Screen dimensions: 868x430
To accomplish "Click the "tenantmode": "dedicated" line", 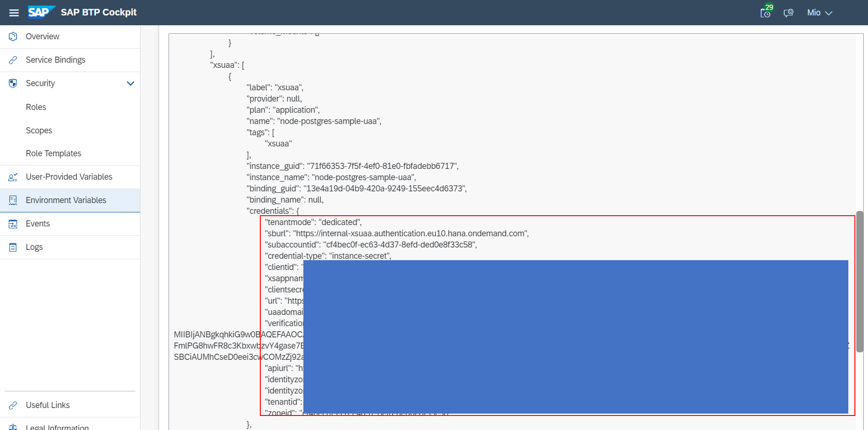I will click(x=313, y=222).
